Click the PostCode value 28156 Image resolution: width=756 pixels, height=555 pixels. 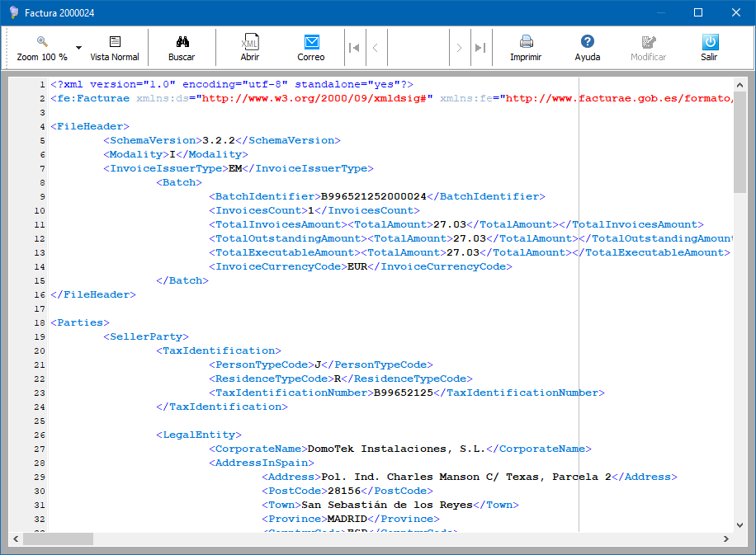tap(344, 491)
